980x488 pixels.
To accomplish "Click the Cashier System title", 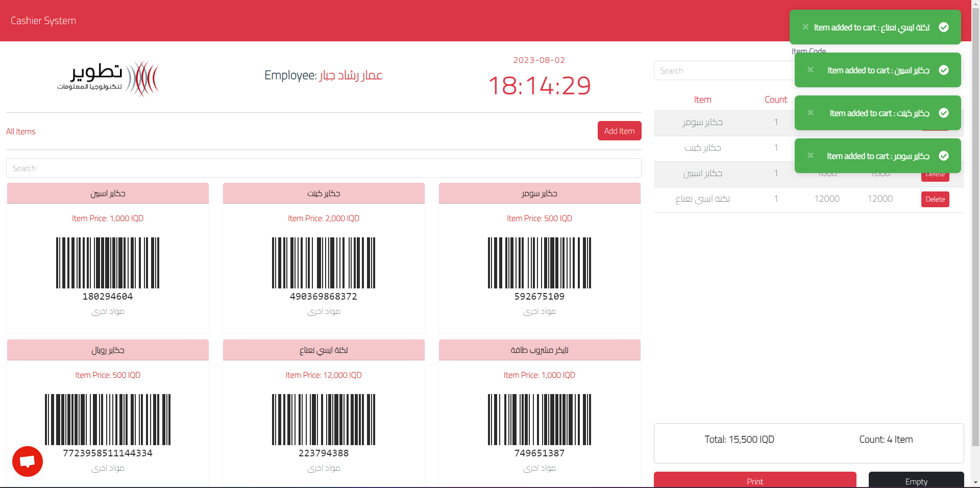I will pyautogui.click(x=43, y=20).
